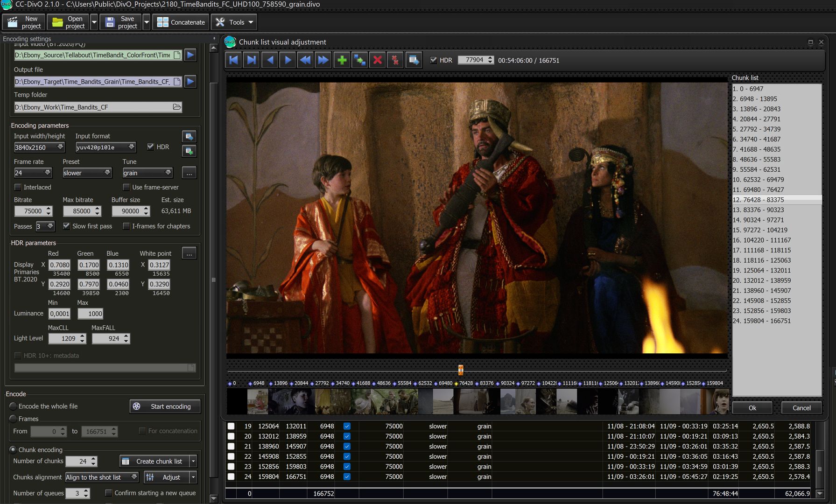Screen dimensions: 836x504
Task: Toggle HDR checkbox in encoding parameters
Action: click(x=150, y=147)
